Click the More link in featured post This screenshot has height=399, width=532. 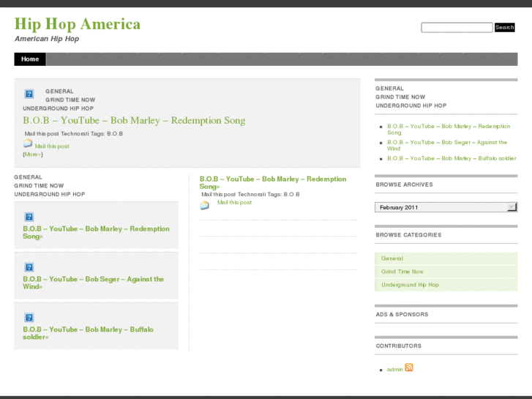point(33,154)
